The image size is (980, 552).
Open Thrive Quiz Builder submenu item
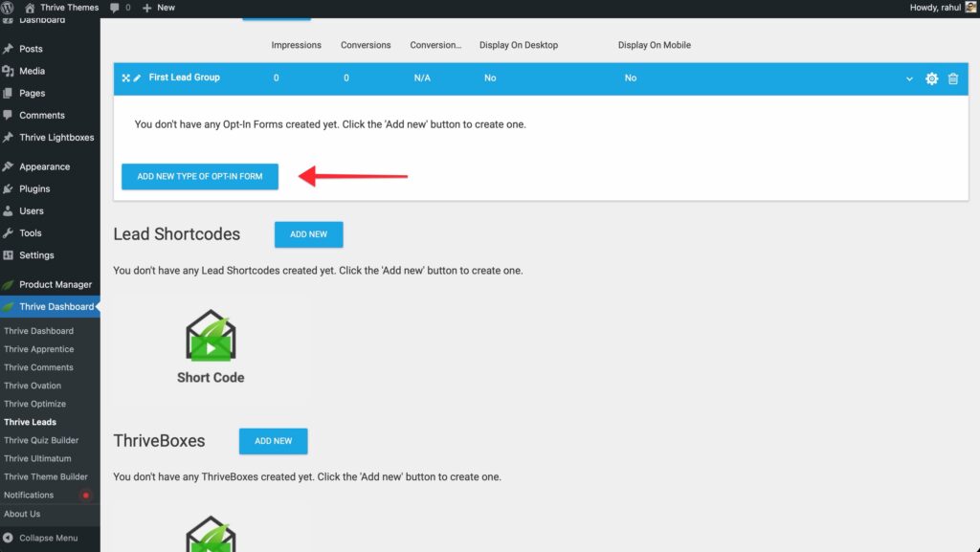41,440
